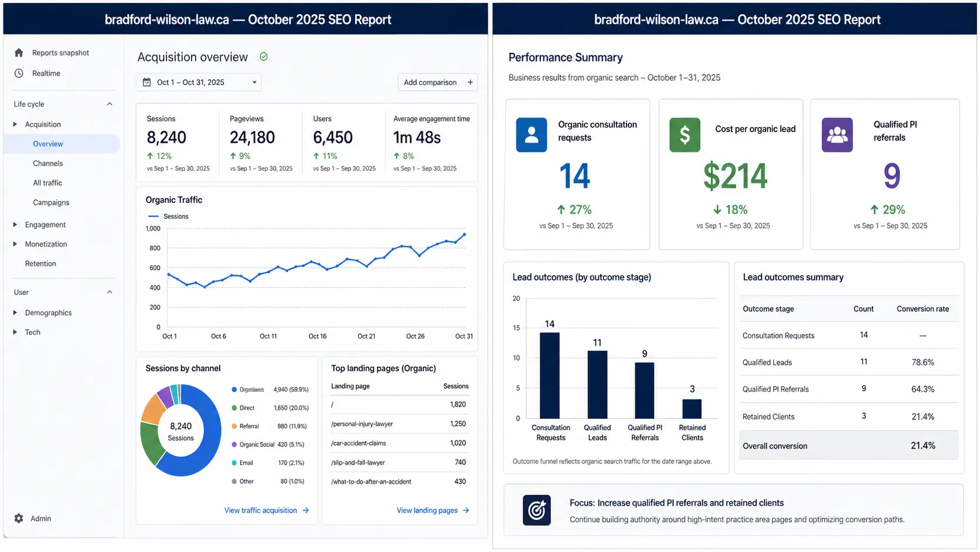
Task: Click the Add comparison button
Action: pos(437,82)
